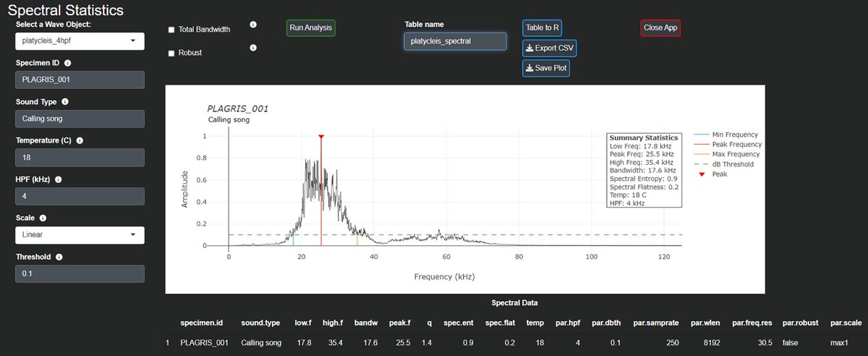Click info icon next to Threshold label
868x356 pixels.
(x=59, y=257)
